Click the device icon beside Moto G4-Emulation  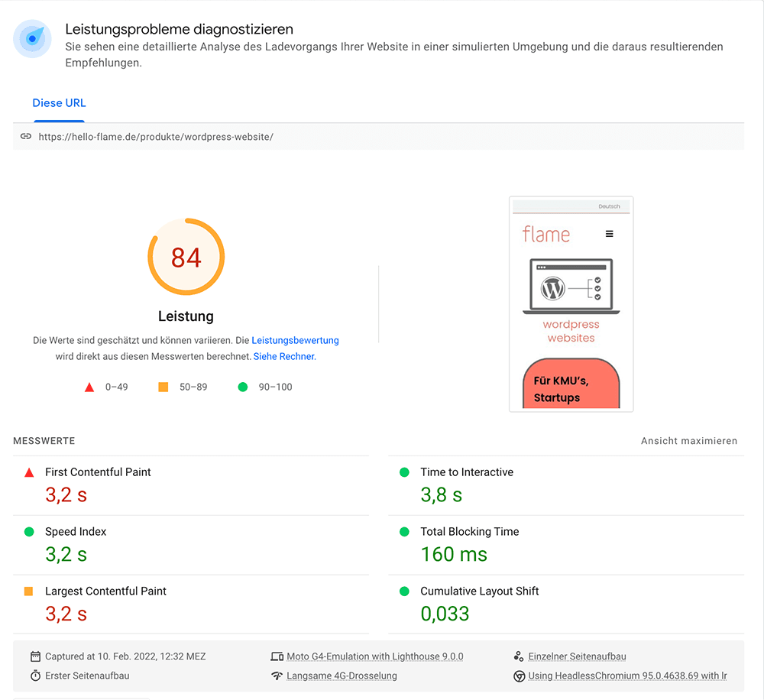coord(277,656)
